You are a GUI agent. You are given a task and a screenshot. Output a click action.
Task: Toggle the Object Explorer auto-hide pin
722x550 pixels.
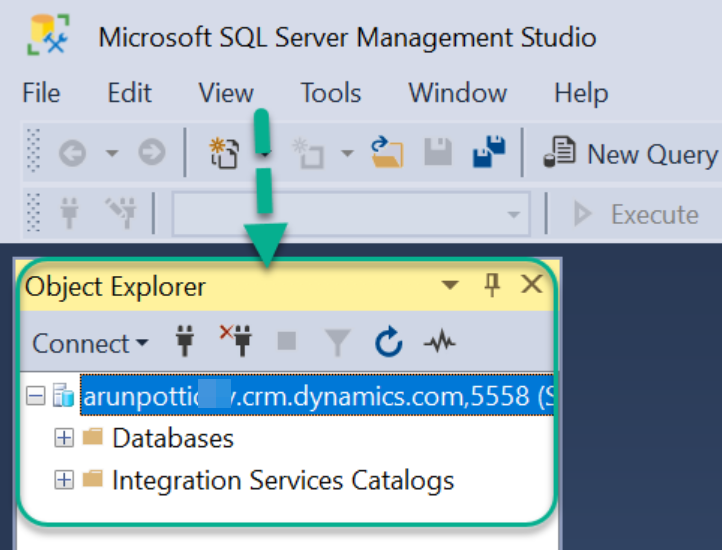492,286
